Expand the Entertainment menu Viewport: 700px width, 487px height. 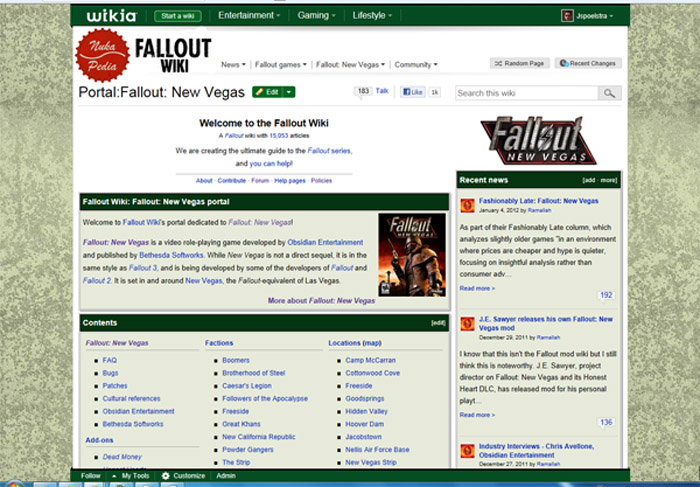[249, 16]
